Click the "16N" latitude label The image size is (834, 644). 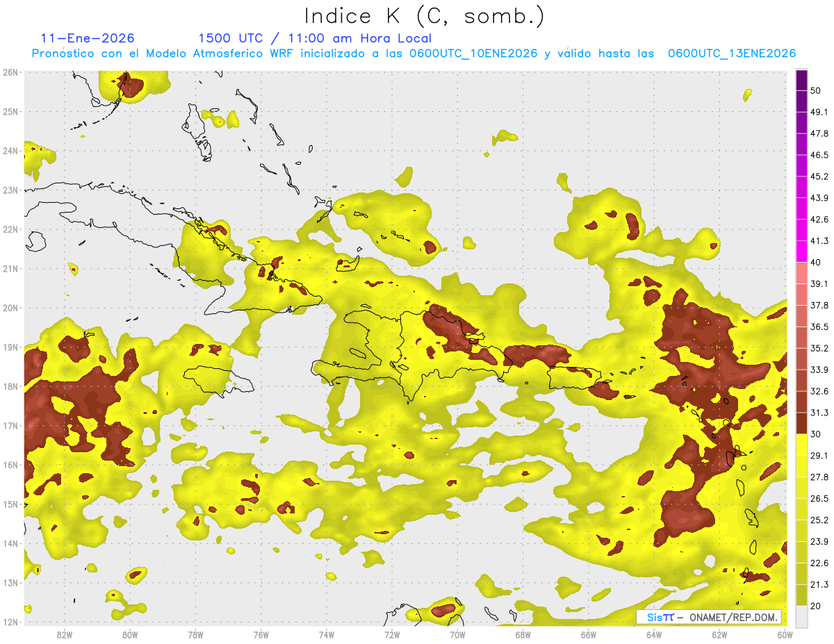coord(10,465)
